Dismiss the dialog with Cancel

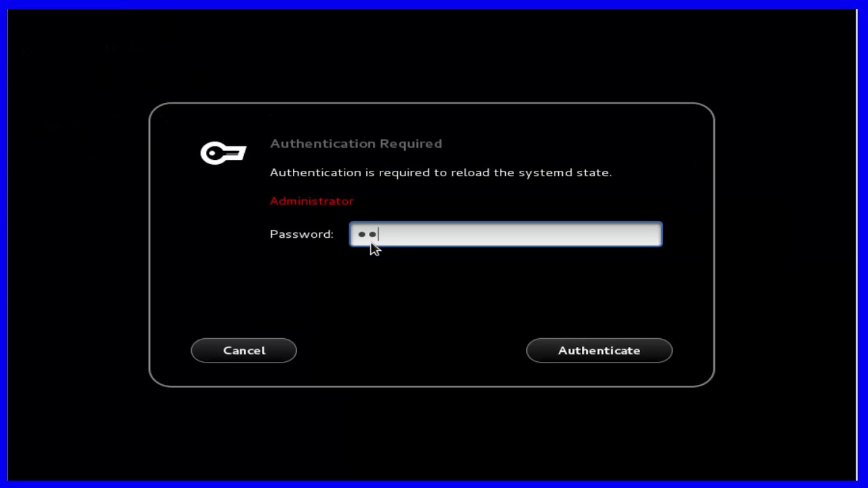click(244, 350)
